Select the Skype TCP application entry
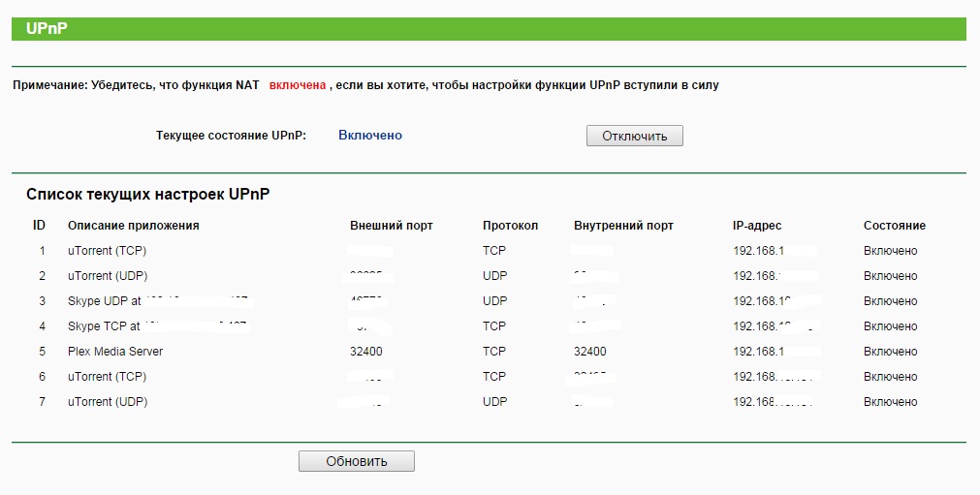The width and height of the screenshot is (980, 495). click(x=104, y=326)
